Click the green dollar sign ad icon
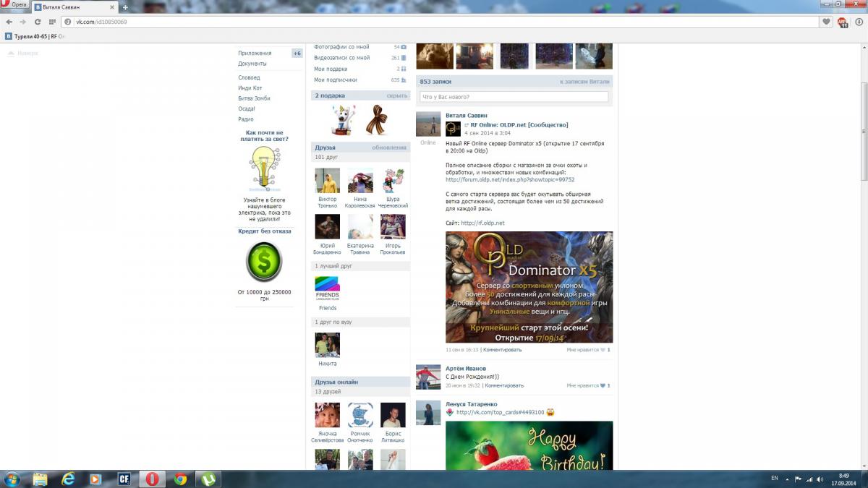 pos(264,261)
